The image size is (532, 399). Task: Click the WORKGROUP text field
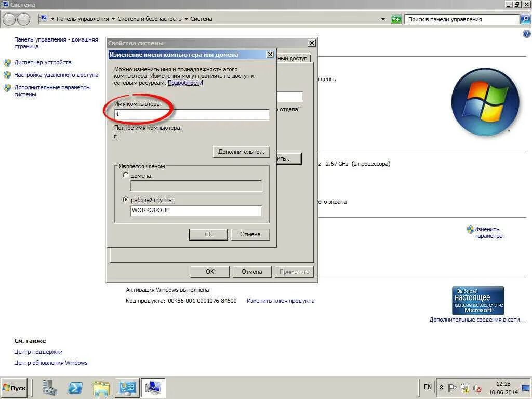tap(196, 210)
